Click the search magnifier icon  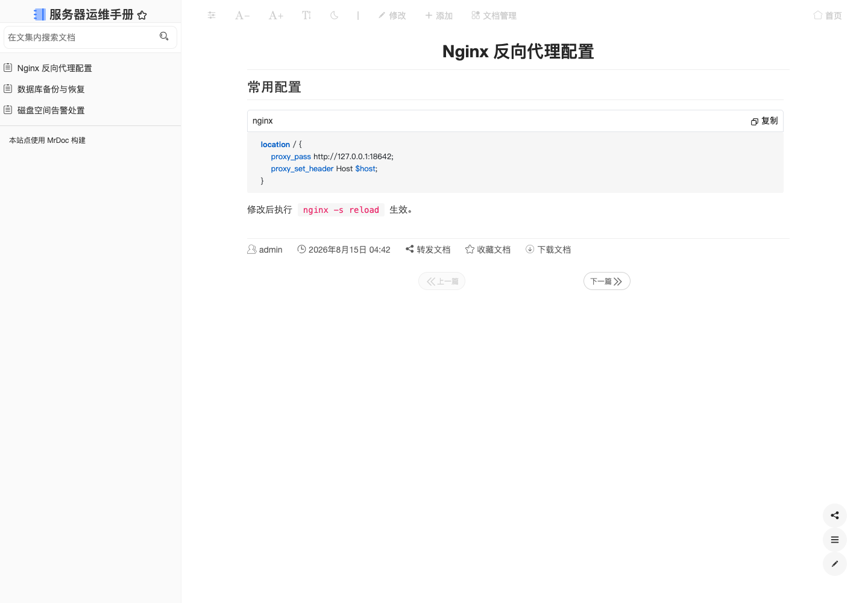point(164,37)
